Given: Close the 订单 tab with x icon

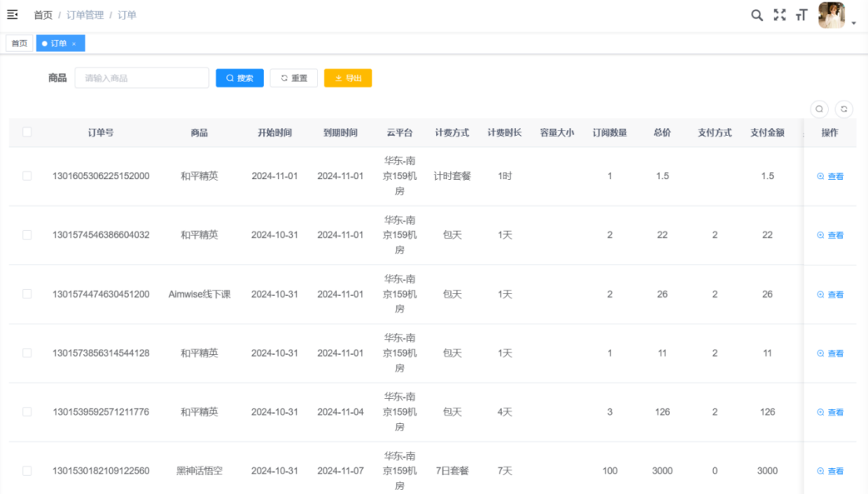Looking at the screenshot, I should pos(74,44).
